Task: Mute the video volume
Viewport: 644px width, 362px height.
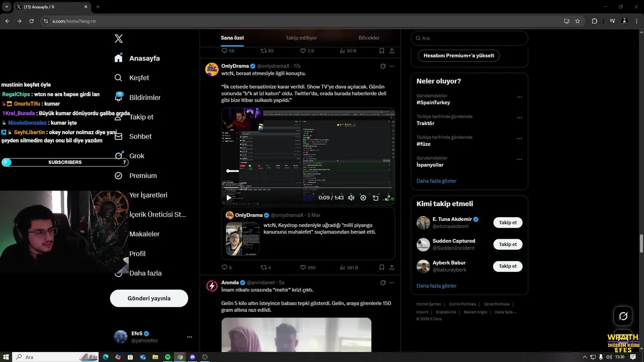Action: click(x=351, y=198)
